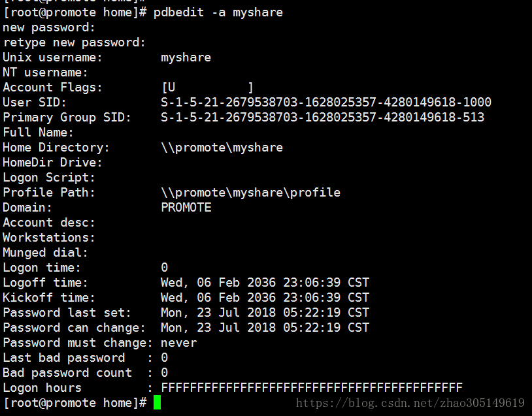532x416 pixels.
Task: Select the Unix username value "myshare"
Action: click(x=186, y=57)
